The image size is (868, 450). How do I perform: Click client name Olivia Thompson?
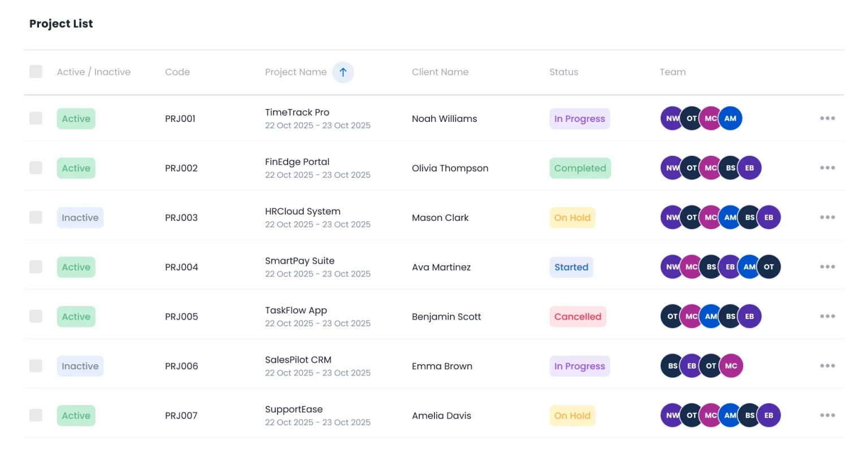pos(450,168)
